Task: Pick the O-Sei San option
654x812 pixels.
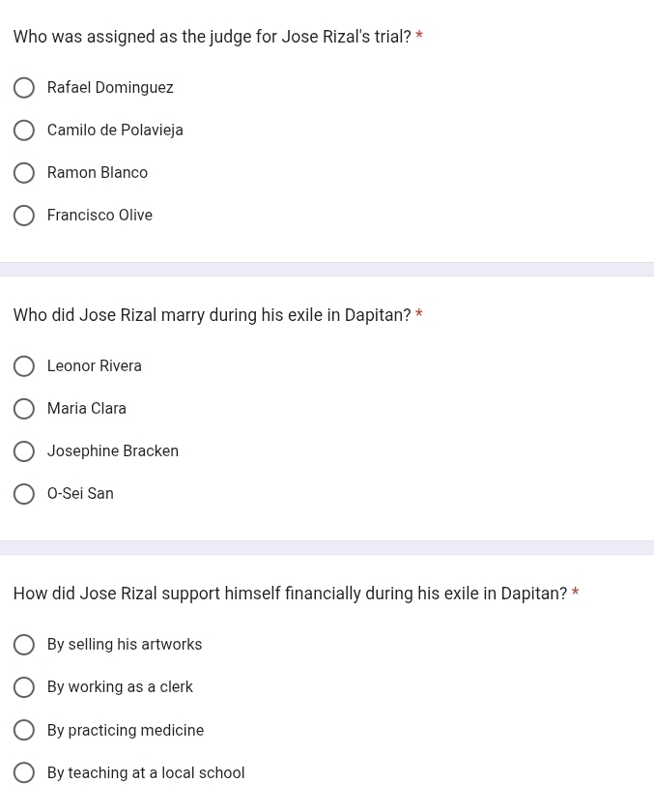Action: pos(24,494)
